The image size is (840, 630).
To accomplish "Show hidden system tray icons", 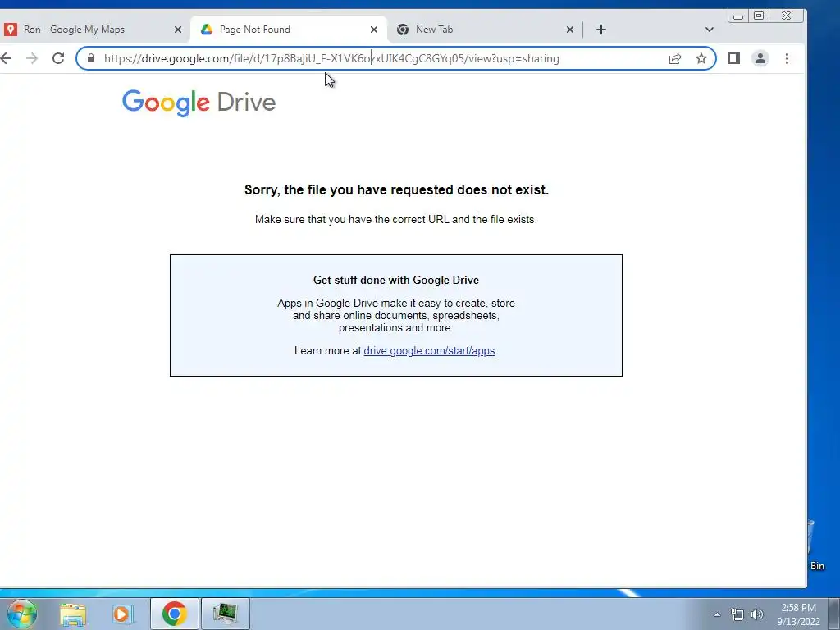I will 717,614.
